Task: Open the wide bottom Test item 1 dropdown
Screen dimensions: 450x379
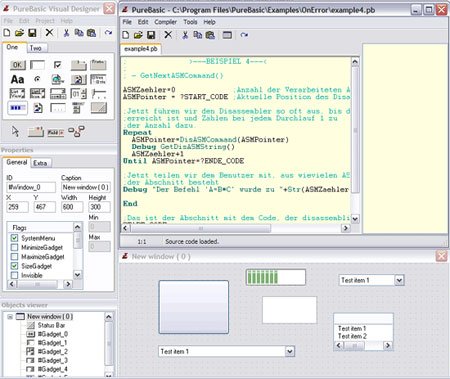Action: click(290, 351)
